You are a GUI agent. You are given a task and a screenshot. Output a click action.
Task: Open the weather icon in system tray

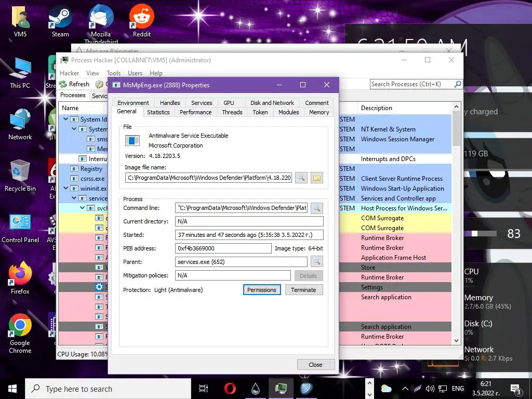pos(386,389)
